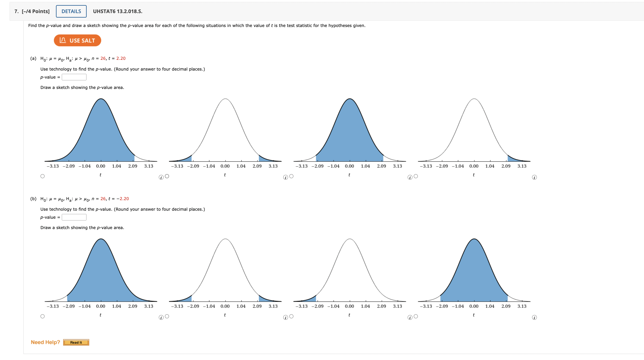Click info icon beside first graph in part (b)
The image size is (644, 360).
[161, 318]
